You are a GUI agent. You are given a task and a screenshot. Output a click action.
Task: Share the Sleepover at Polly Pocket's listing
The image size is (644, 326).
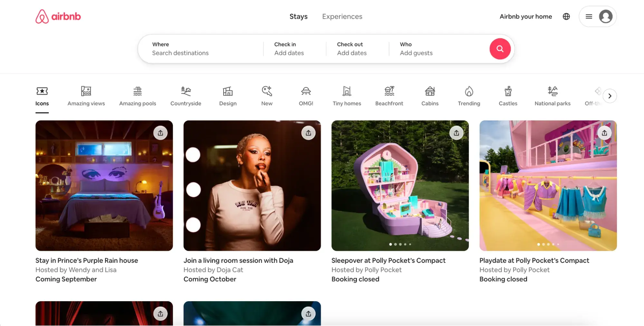[457, 133]
